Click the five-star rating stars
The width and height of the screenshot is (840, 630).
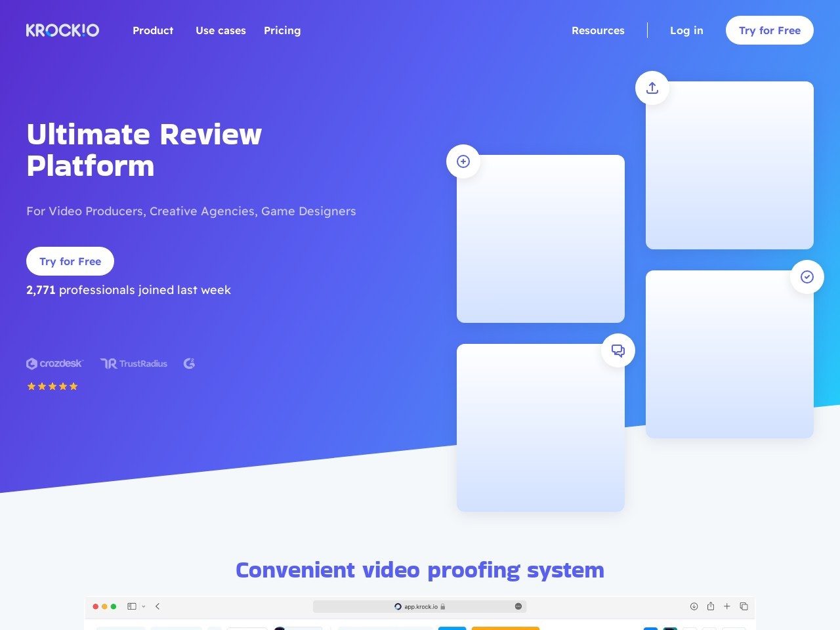pyautogui.click(x=52, y=387)
